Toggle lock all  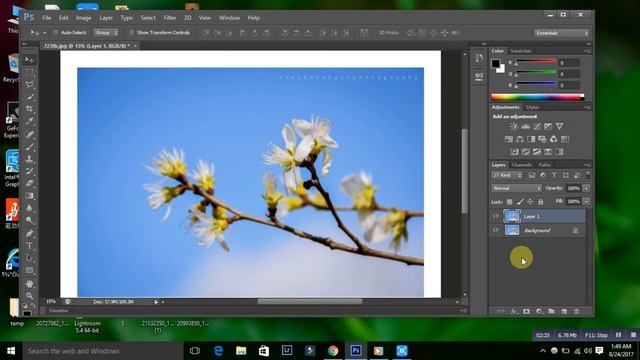pos(540,202)
